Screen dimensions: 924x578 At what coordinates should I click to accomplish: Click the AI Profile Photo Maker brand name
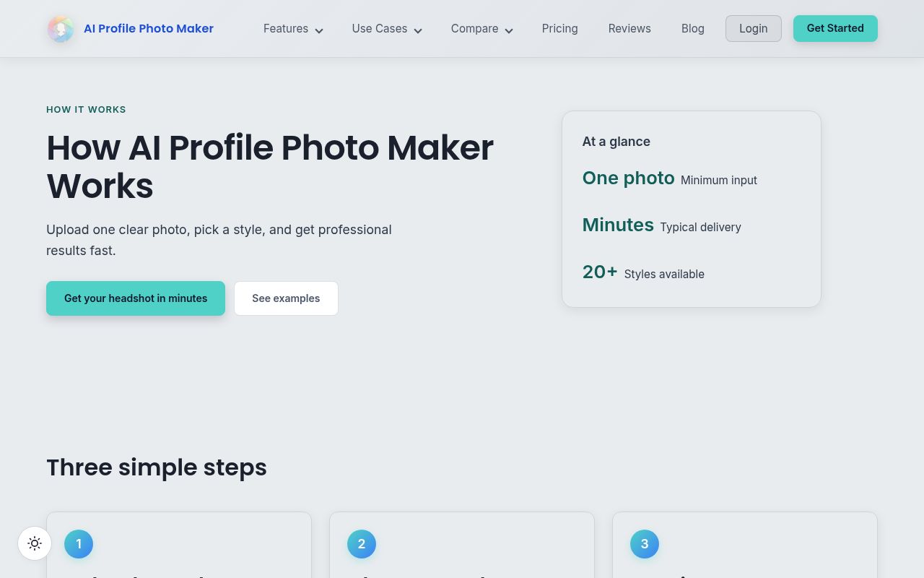coord(149,29)
